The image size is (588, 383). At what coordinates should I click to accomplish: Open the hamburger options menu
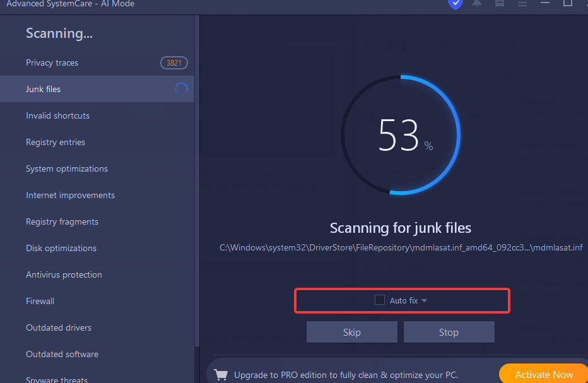[522, 3]
